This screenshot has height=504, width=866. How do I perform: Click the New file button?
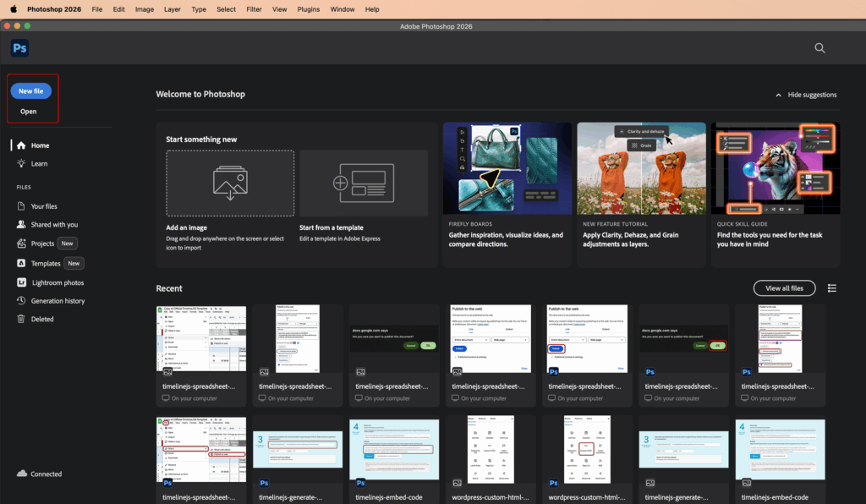[x=31, y=91]
